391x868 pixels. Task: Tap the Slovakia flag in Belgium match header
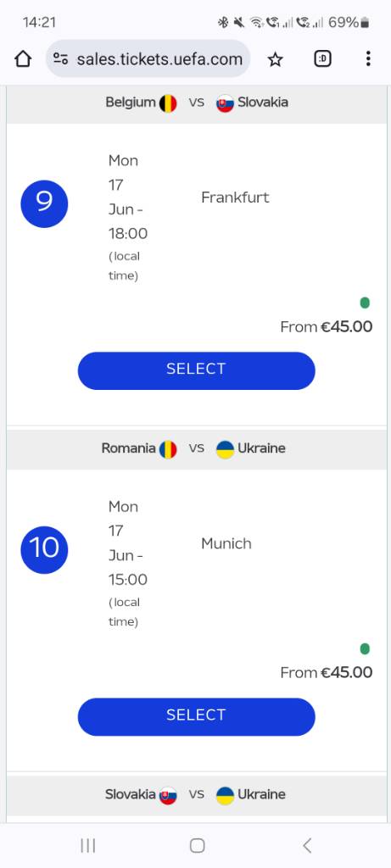click(225, 103)
